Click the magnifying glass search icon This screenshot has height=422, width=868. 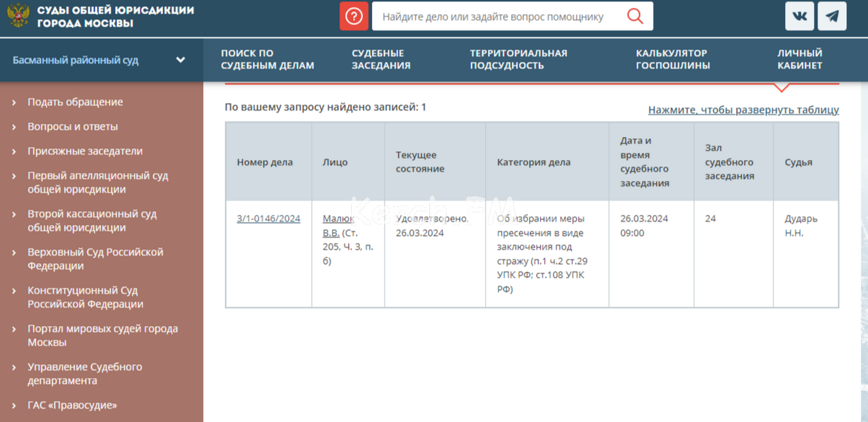[635, 16]
